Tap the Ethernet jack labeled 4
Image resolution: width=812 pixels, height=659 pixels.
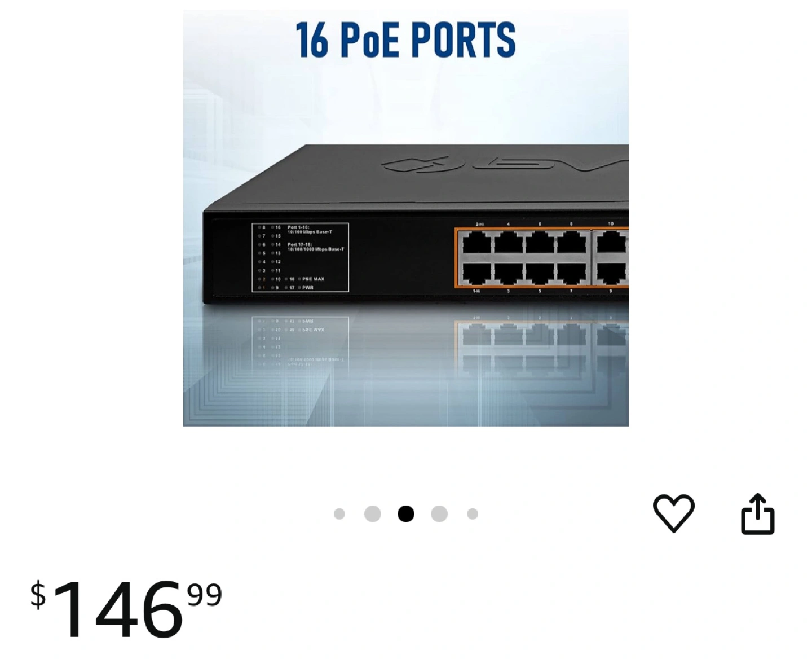tap(507, 243)
